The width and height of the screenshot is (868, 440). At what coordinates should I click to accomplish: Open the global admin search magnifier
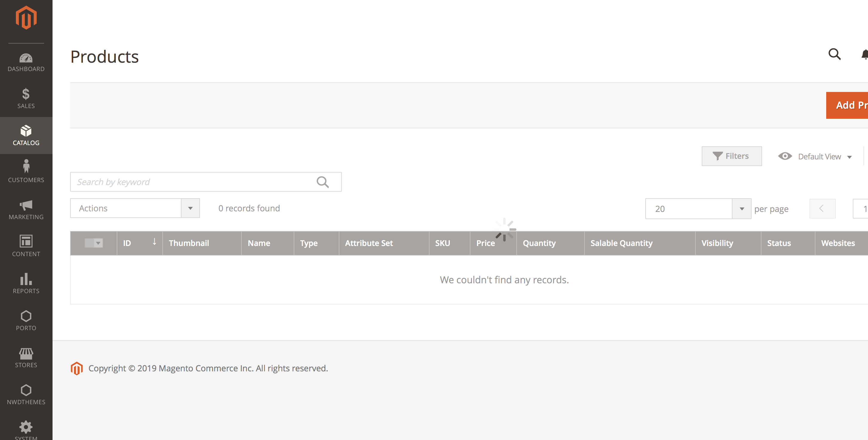click(835, 54)
